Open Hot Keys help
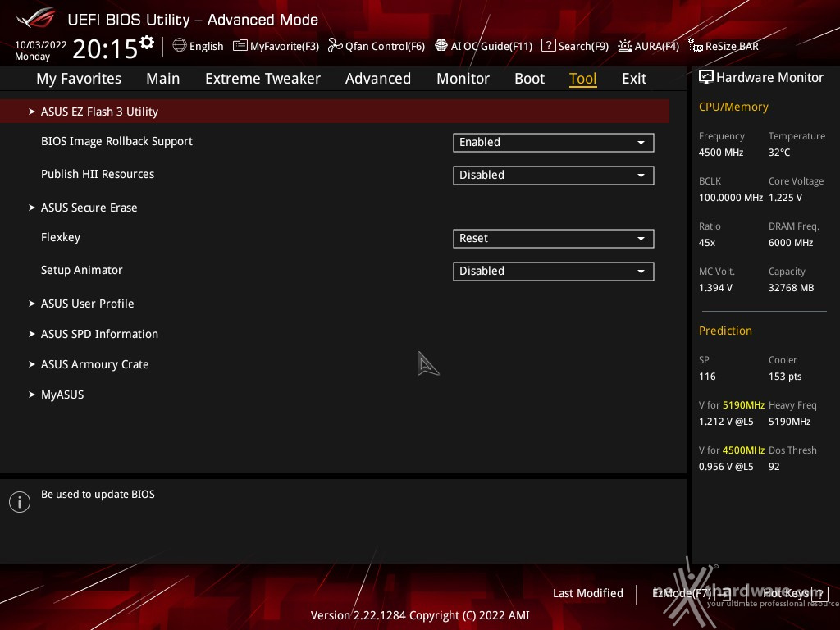Viewport: 840px width, 630px height. (x=795, y=593)
